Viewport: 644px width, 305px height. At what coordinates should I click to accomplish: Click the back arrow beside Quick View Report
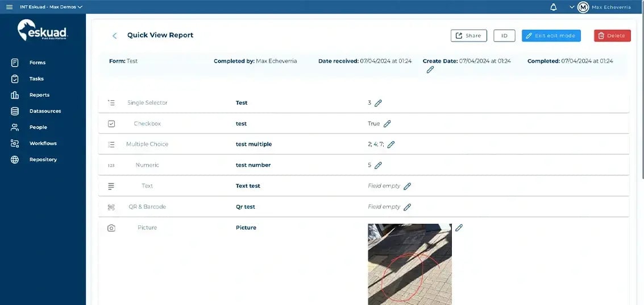(x=114, y=36)
